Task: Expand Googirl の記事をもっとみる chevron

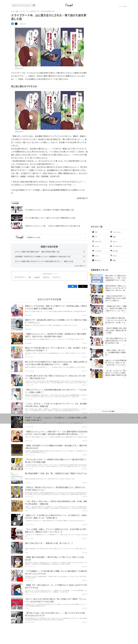Action: tap(85, 237)
